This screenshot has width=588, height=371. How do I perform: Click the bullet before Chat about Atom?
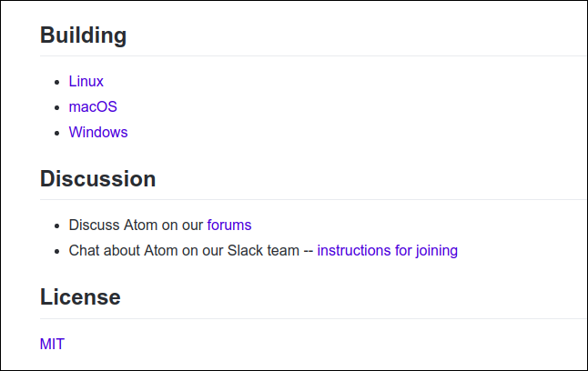57,252
